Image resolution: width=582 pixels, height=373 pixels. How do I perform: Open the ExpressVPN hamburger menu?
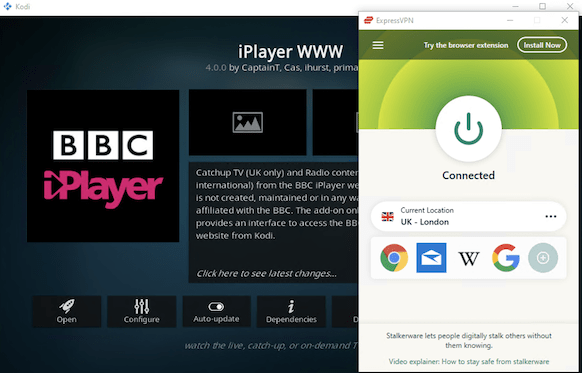378,45
